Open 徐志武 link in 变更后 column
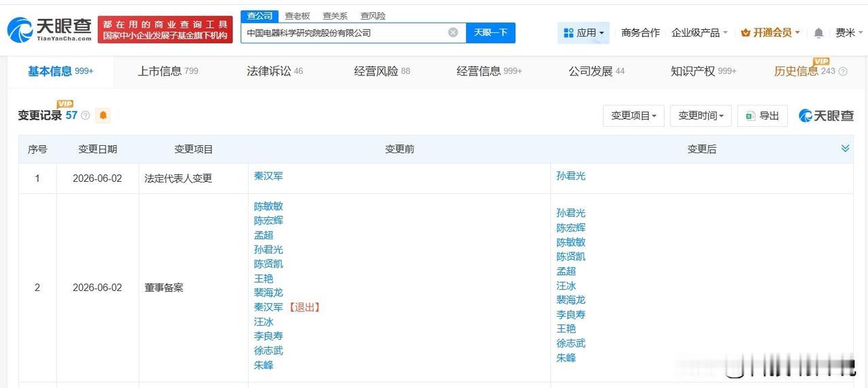The height and width of the screenshot is (388, 868). coord(571,343)
